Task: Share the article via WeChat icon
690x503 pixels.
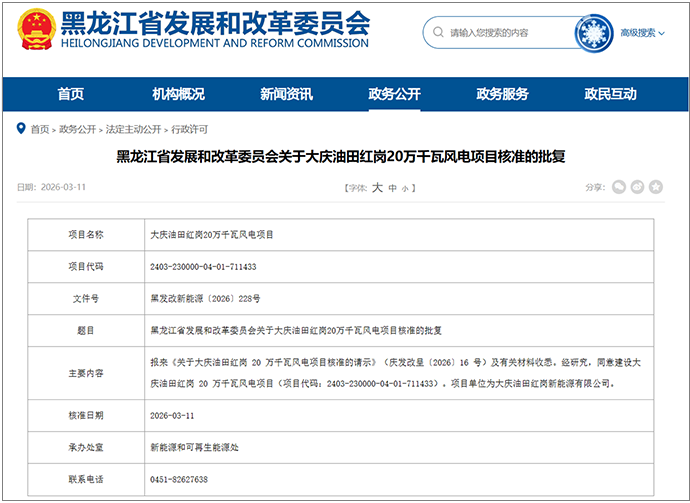Action: [x=619, y=187]
